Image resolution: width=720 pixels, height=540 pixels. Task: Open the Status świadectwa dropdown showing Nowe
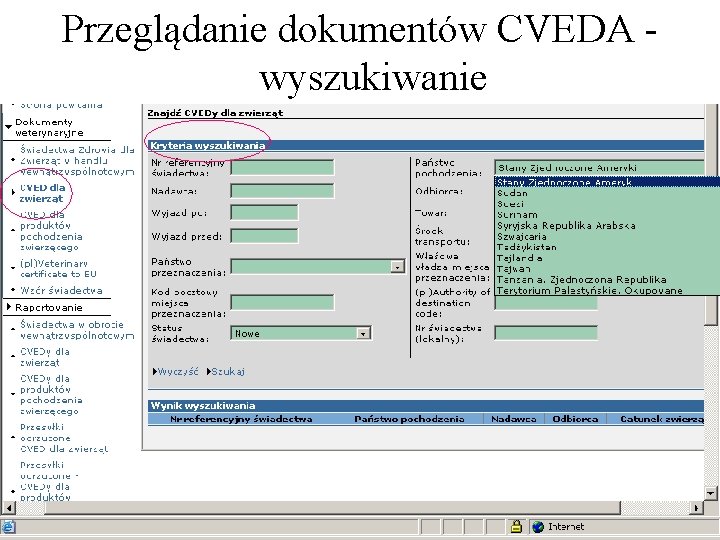pos(363,333)
